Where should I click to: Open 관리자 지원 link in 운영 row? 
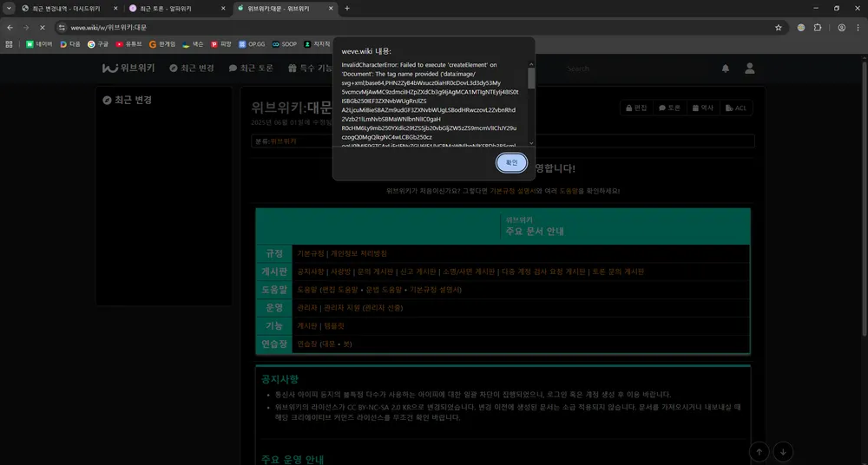[341, 308]
